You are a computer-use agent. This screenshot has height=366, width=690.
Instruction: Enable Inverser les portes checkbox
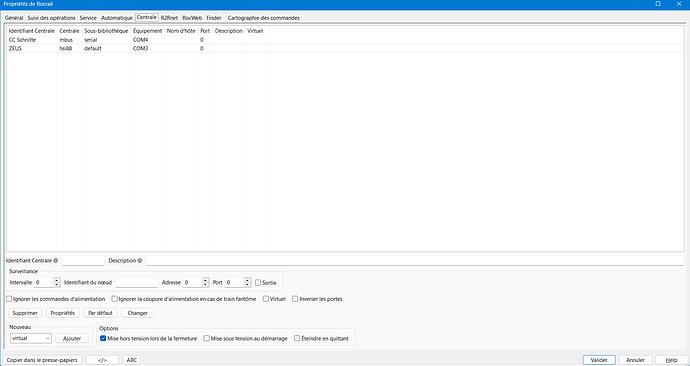pyautogui.click(x=295, y=299)
